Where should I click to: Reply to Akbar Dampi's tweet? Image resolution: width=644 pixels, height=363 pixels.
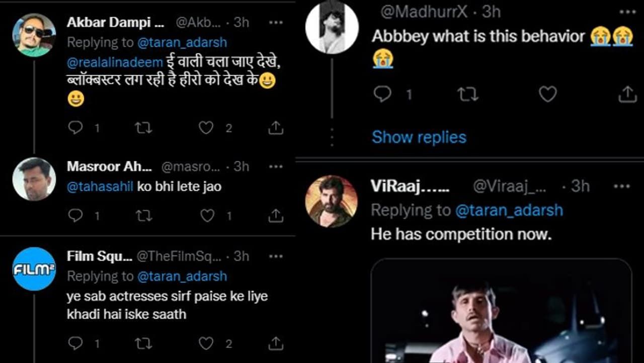click(75, 128)
